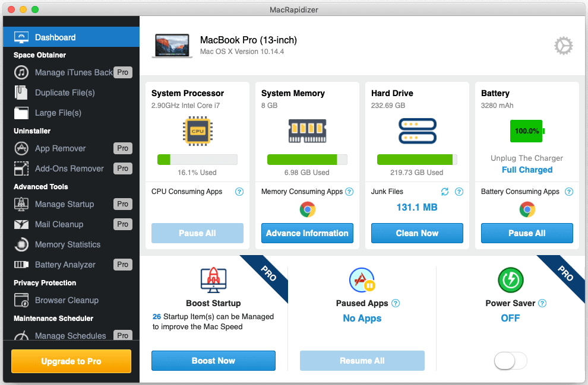Click Pause All under CPU Consuming Apps
The height and width of the screenshot is (385, 588).
(x=197, y=233)
